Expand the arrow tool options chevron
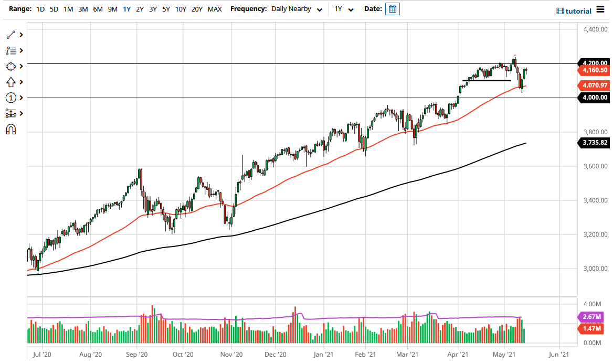 coord(21,82)
